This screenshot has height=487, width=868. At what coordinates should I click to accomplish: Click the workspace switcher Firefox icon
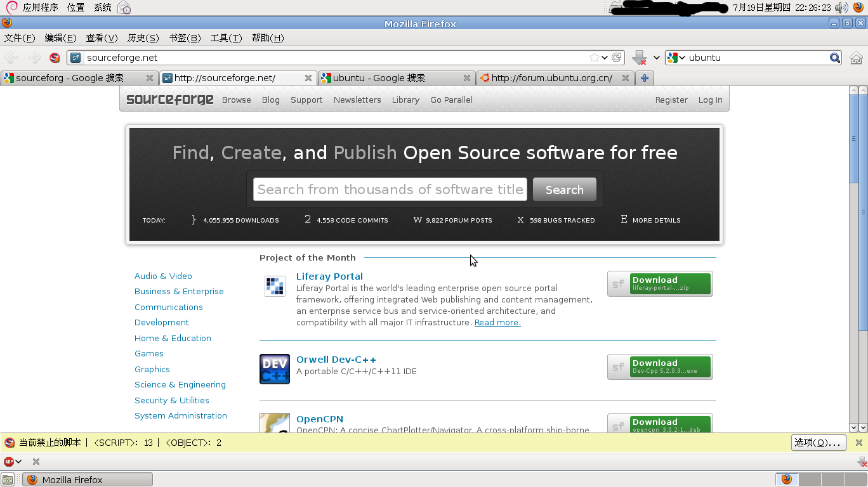click(x=787, y=479)
